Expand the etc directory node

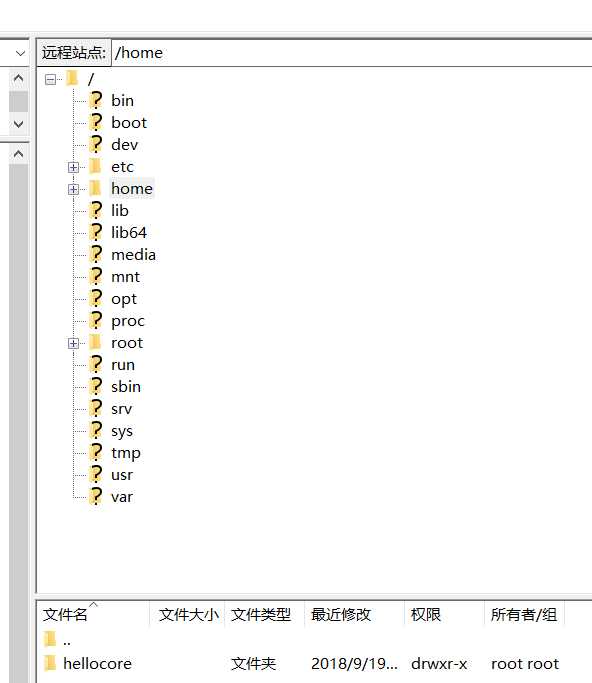(73, 167)
